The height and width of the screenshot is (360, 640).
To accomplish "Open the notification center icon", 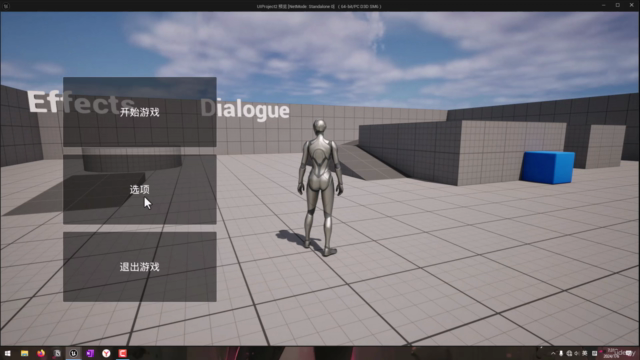I will click(629, 353).
